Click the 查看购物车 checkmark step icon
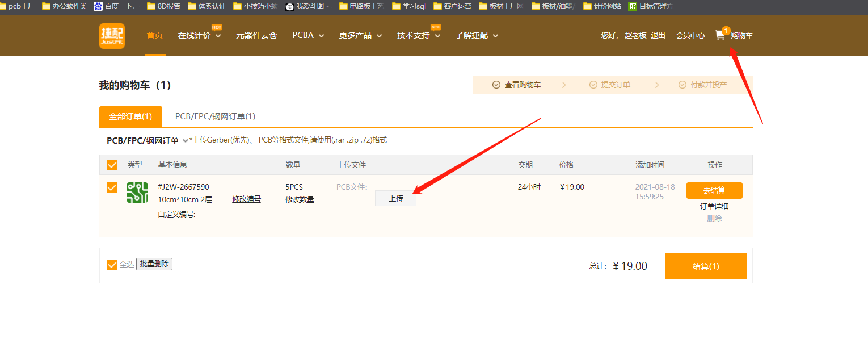 coord(496,84)
